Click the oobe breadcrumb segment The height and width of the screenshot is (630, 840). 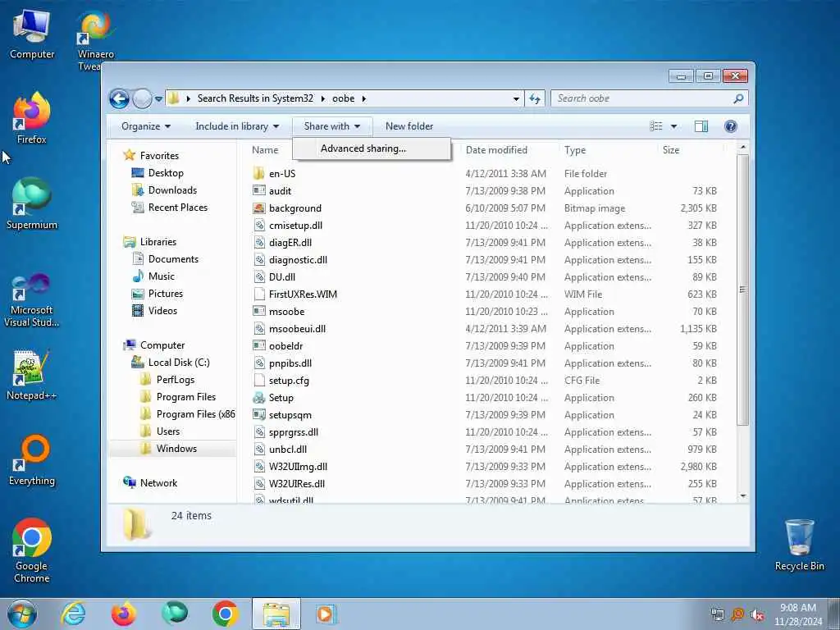pos(344,98)
